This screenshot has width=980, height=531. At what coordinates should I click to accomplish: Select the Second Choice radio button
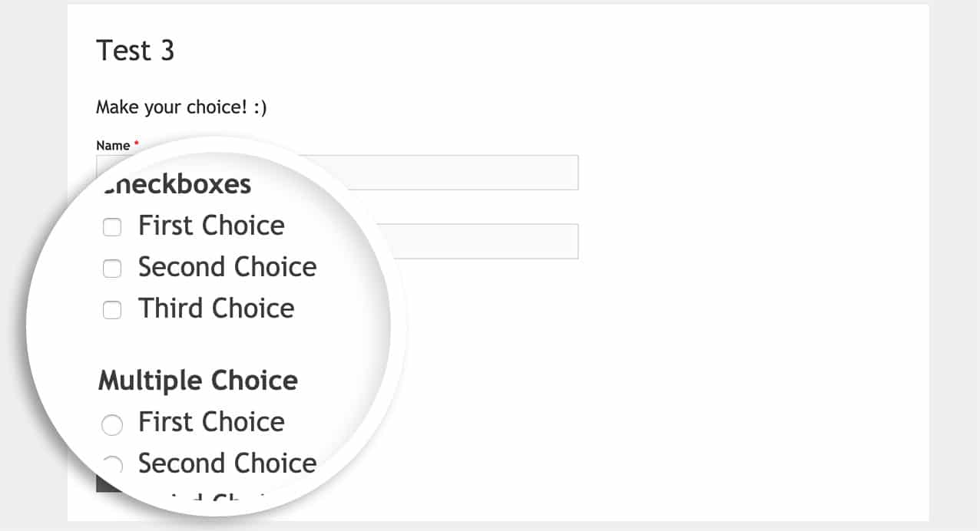coord(112,465)
